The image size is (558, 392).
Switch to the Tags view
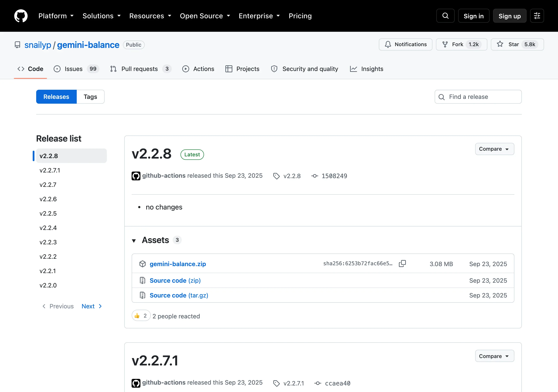[90, 97]
